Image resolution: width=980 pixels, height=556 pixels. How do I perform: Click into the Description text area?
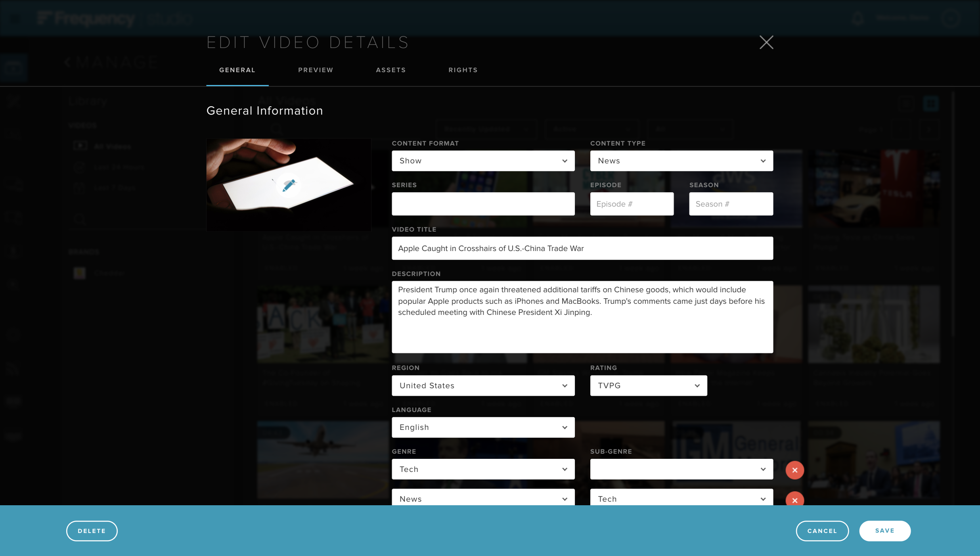pos(582,317)
